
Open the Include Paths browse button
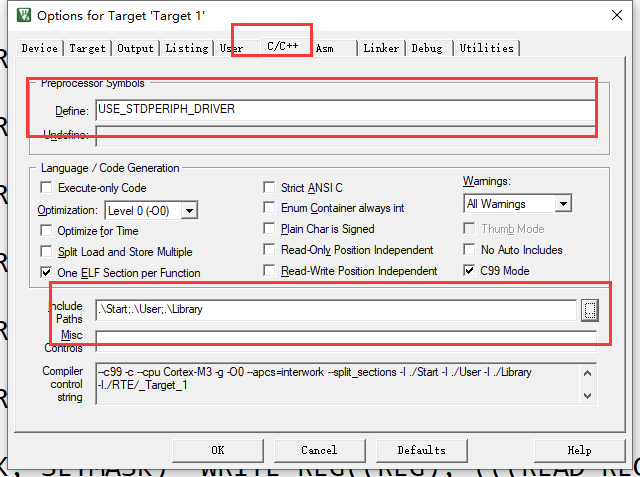(590, 310)
